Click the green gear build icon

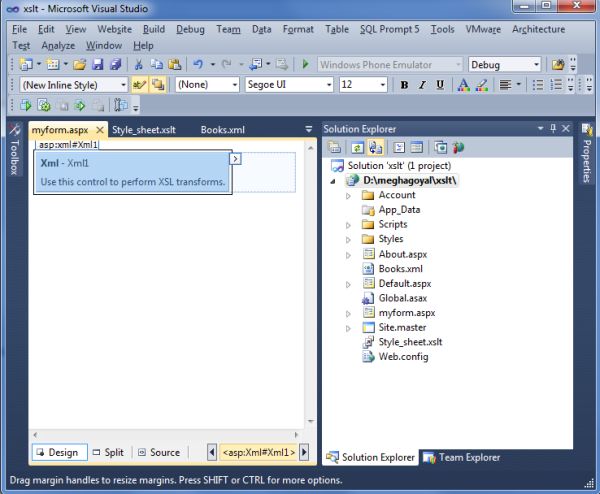point(44,105)
